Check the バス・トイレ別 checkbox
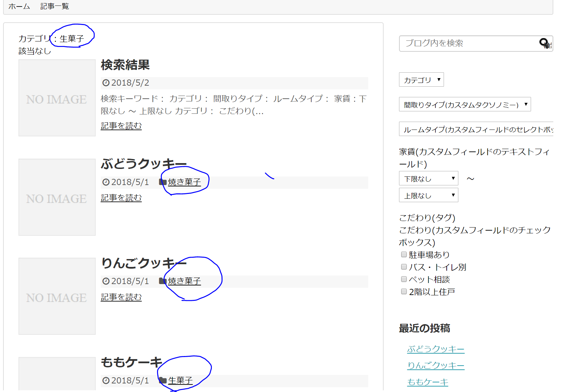 click(404, 267)
